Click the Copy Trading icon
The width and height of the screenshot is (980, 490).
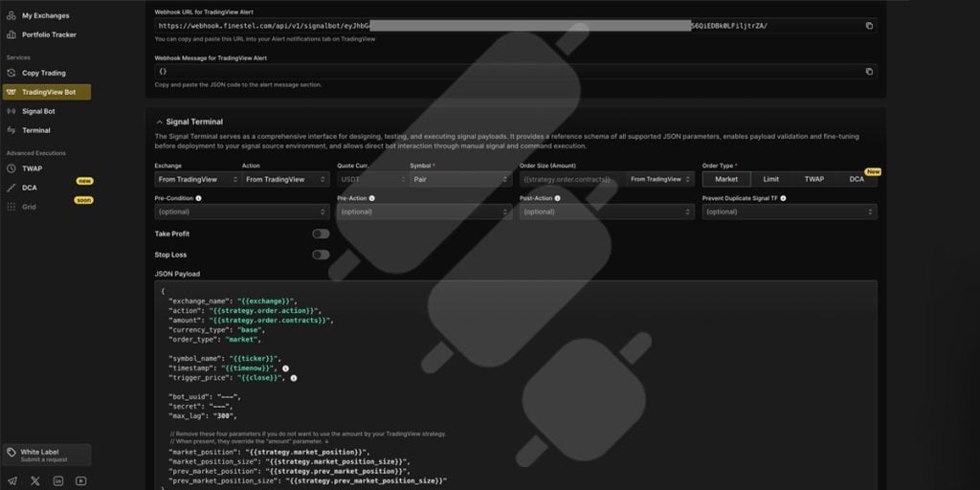(11, 73)
